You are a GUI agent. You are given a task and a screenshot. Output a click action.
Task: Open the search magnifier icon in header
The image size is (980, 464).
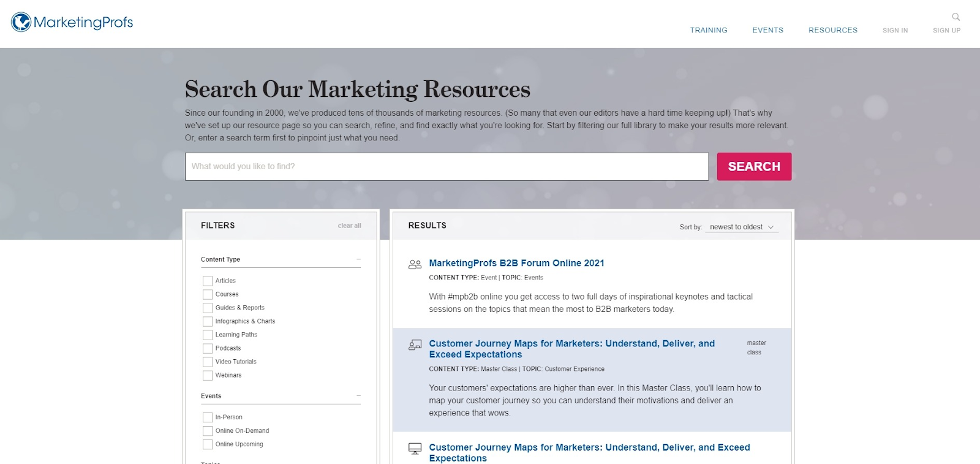click(956, 17)
